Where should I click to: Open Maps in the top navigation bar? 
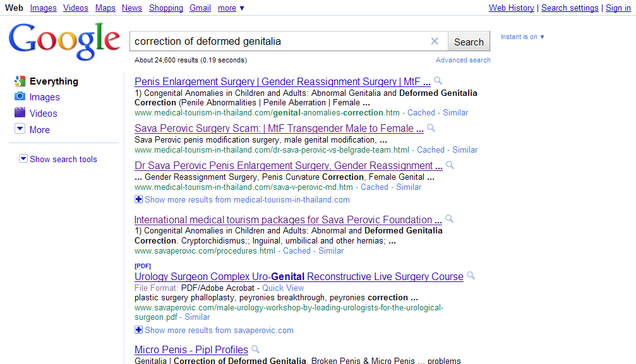click(x=105, y=8)
